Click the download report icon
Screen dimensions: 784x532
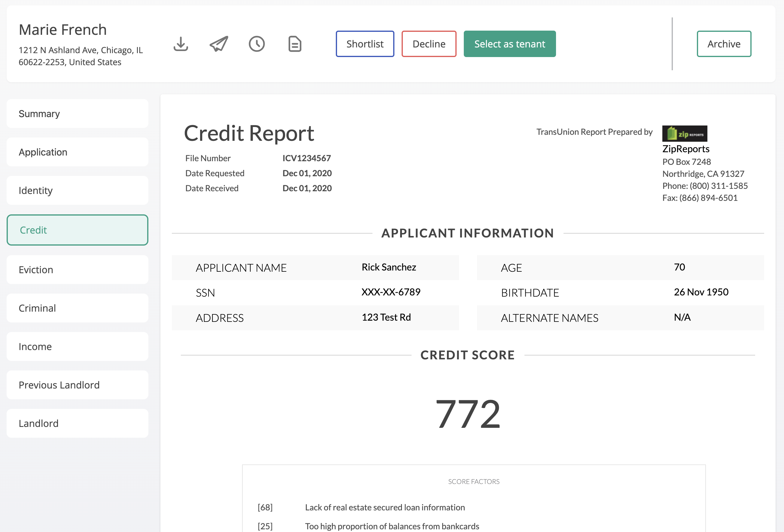point(181,44)
